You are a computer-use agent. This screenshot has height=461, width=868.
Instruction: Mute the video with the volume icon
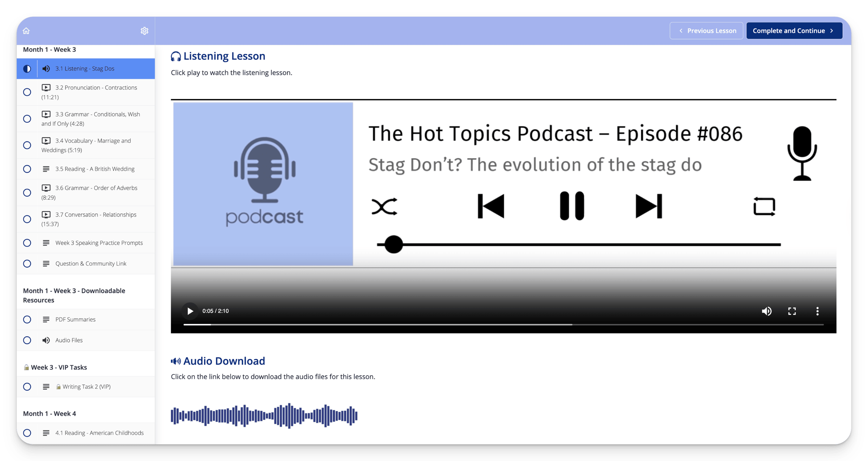tap(766, 311)
